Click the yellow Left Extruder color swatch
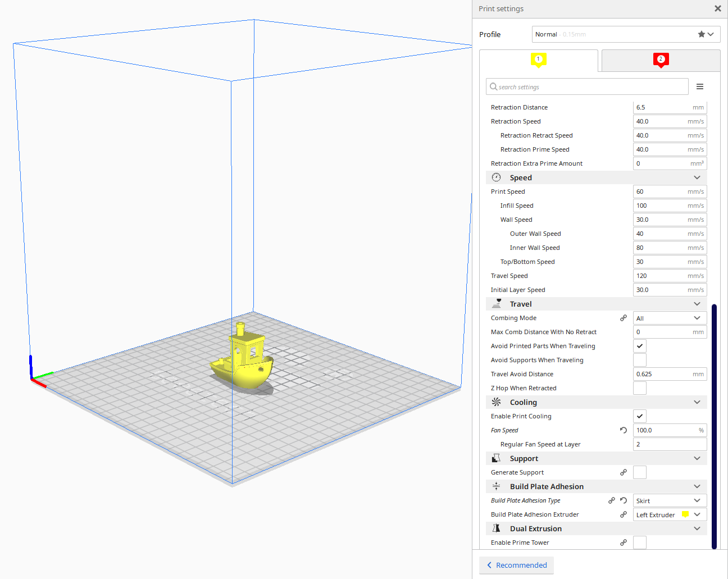The width and height of the screenshot is (728, 579). [685, 514]
